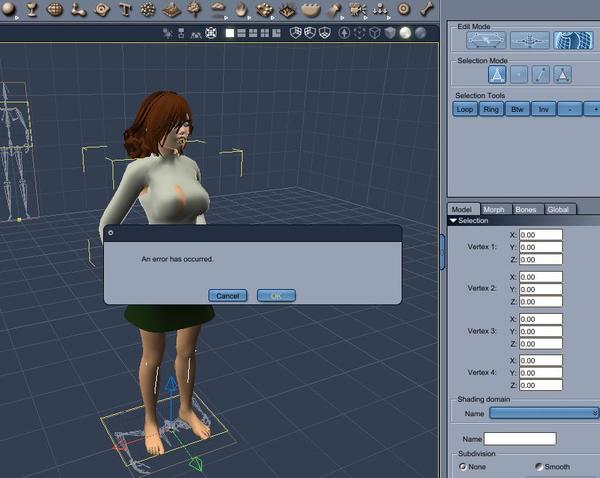Screen dimensions: 600x478
Task: Switch to the Global tab
Action: point(558,209)
